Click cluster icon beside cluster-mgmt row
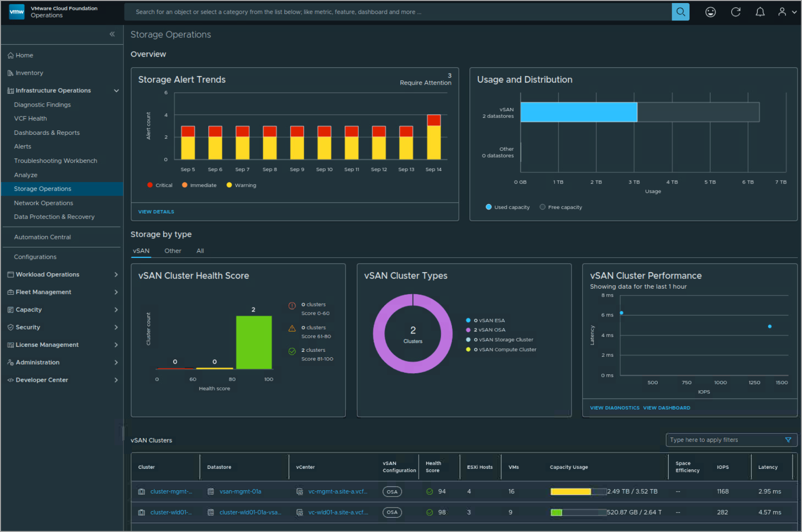The image size is (802, 532). [x=141, y=492]
